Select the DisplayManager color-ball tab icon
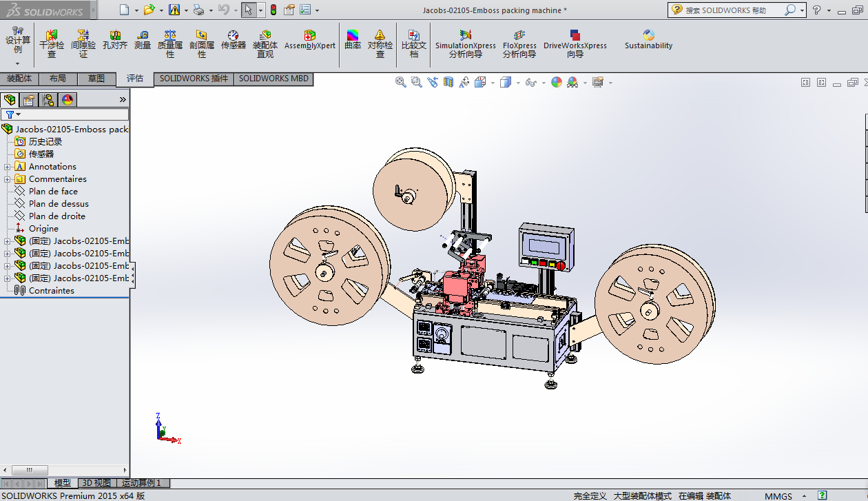868x501 pixels. click(68, 100)
